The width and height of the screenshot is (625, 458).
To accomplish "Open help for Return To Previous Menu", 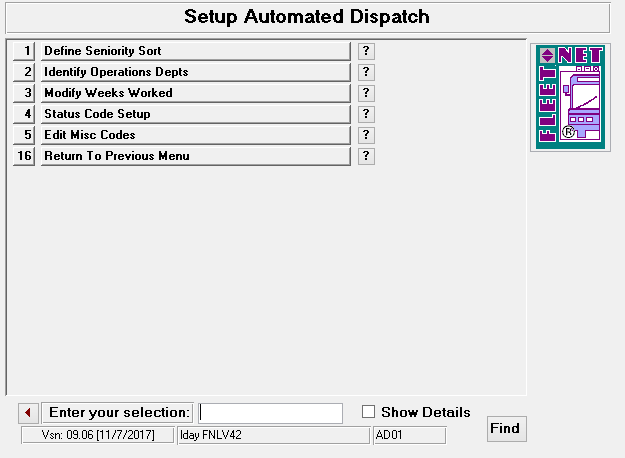I will (366, 156).
